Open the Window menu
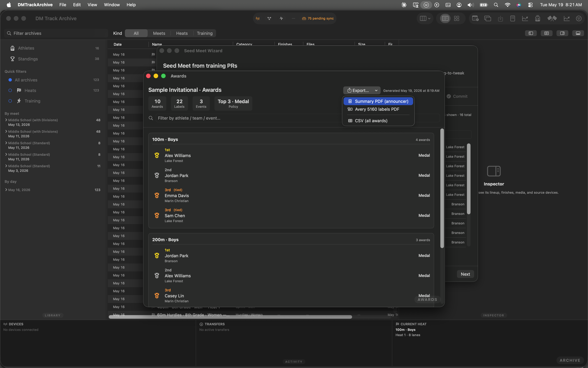 (x=112, y=5)
